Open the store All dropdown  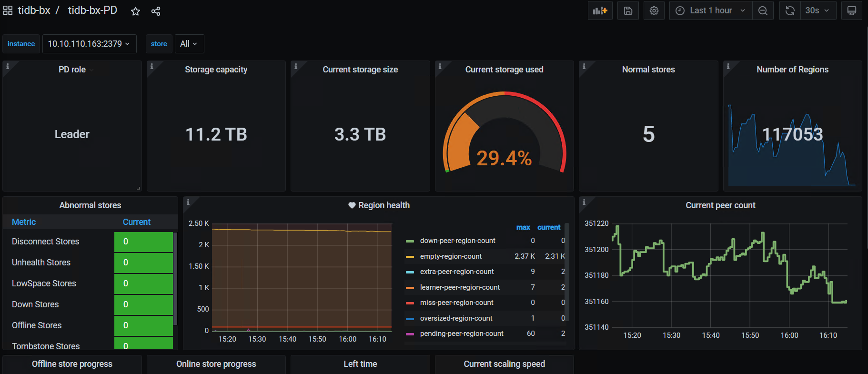point(189,44)
